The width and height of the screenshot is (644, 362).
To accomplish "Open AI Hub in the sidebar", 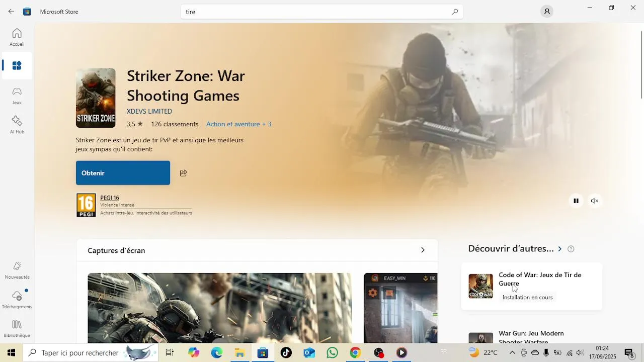I will [17, 125].
